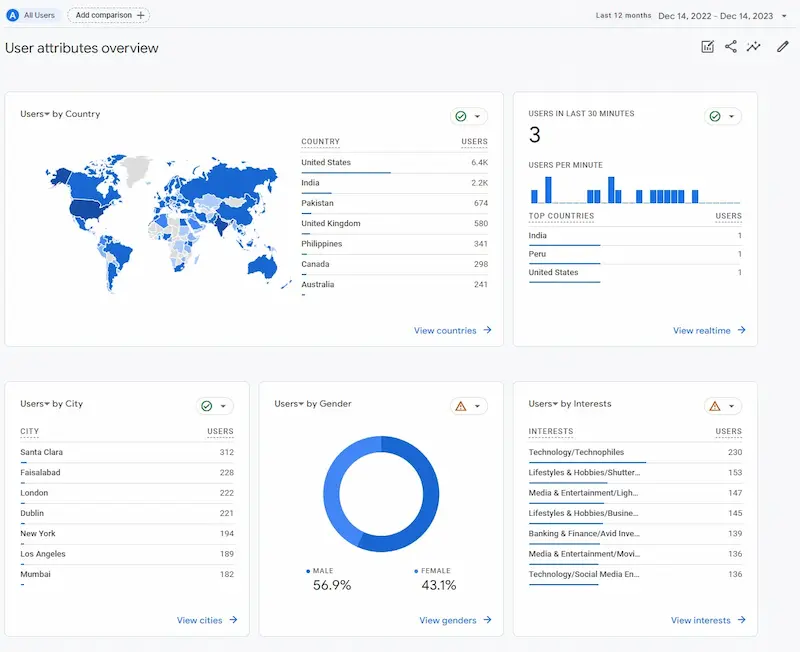800x652 pixels.
Task: Click the customize report chart icon
Action: coord(708,47)
